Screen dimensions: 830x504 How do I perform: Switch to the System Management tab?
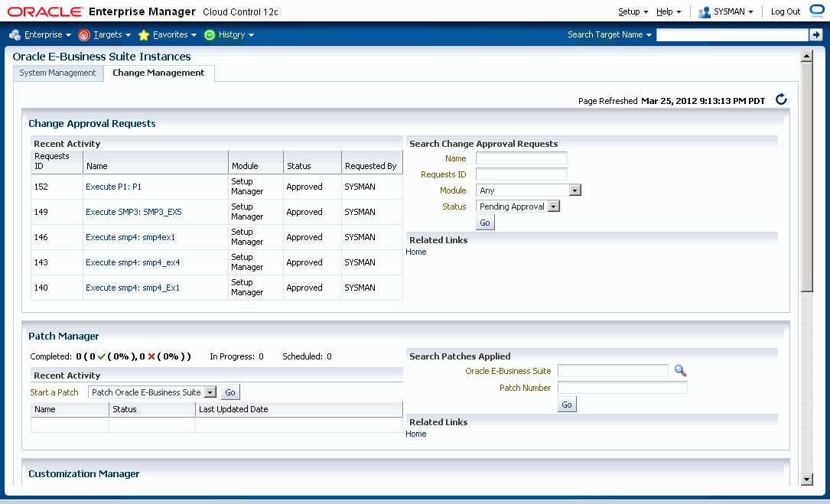(57, 73)
